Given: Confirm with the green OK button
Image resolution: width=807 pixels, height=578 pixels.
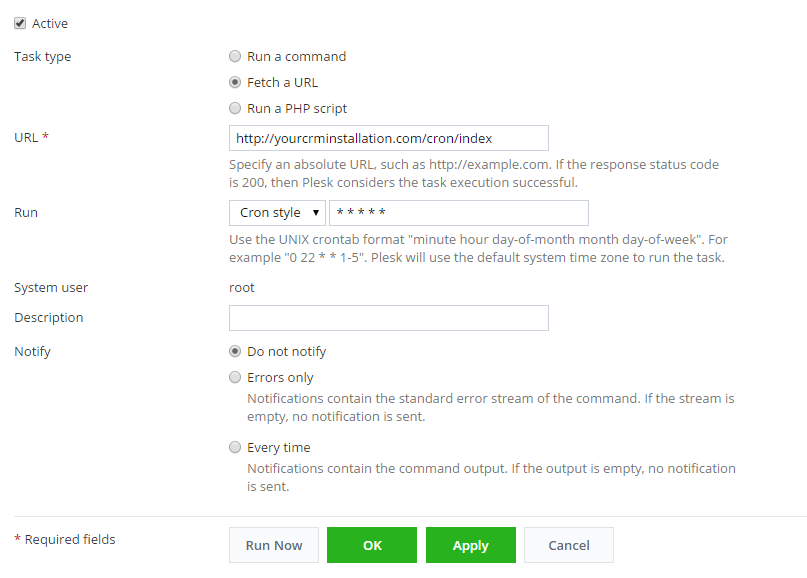Looking at the screenshot, I should click(x=372, y=545).
